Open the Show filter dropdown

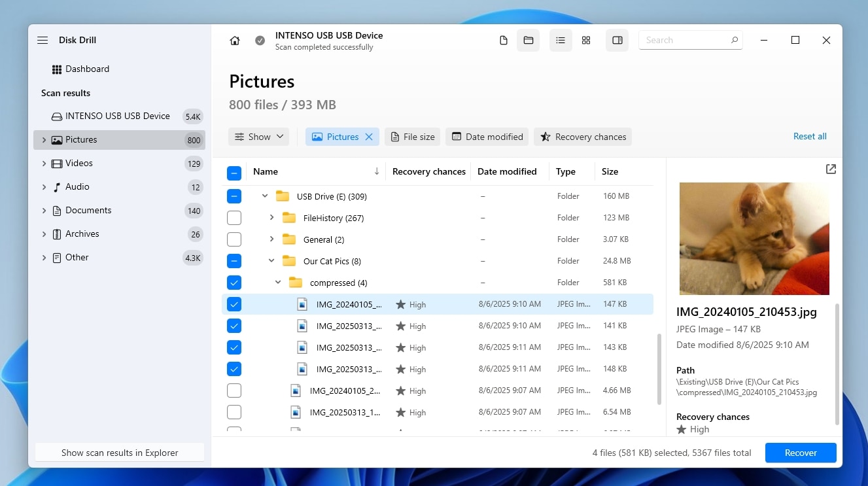click(x=258, y=136)
